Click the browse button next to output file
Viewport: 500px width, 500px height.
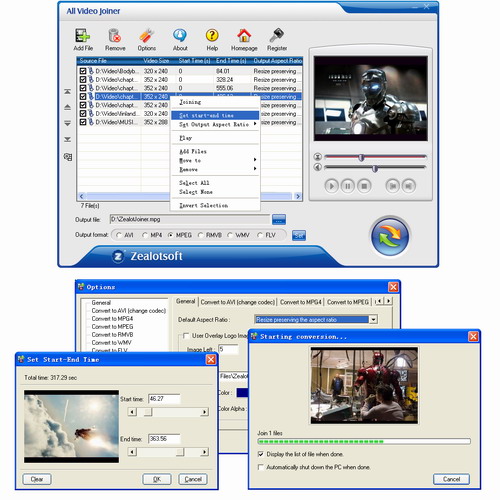[x=279, y=219]
